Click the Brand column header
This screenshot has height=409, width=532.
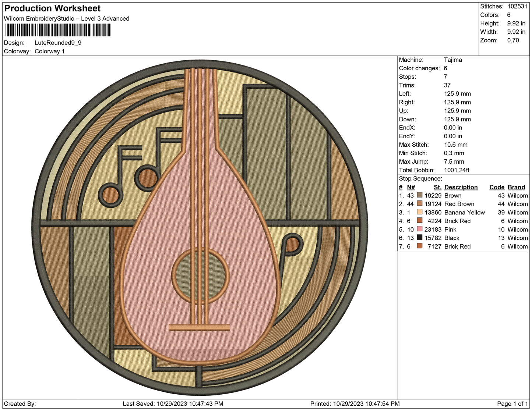coord(516,187)
